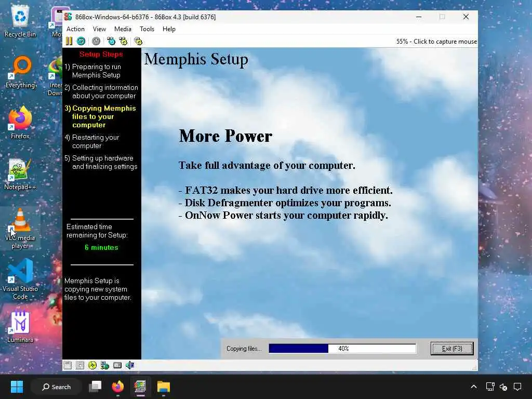Click the taskbar Search box

tap(56, 387)
